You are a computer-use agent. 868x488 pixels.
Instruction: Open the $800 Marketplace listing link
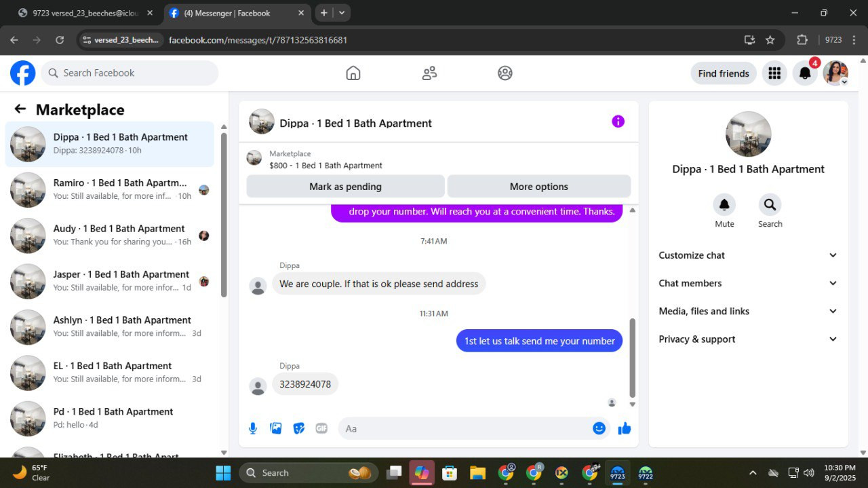point(325,166)
